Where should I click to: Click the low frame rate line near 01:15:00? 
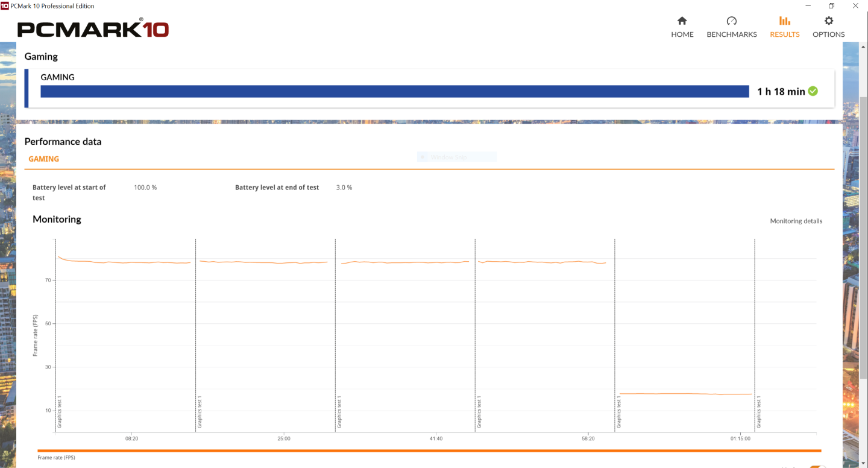685,394
